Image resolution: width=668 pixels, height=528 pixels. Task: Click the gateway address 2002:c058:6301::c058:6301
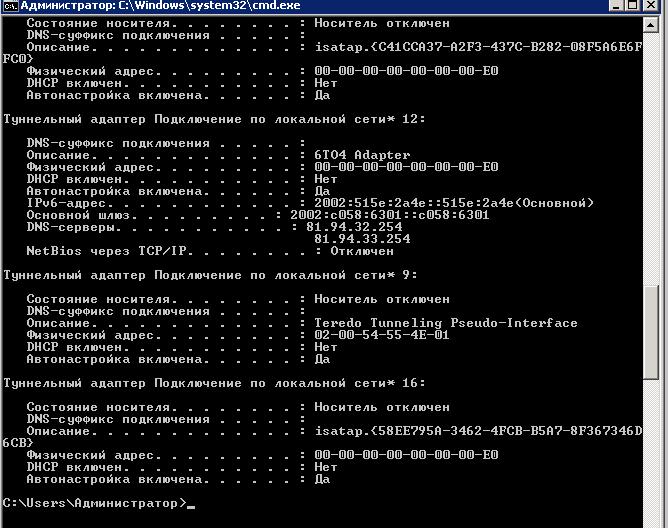(390, 215)
